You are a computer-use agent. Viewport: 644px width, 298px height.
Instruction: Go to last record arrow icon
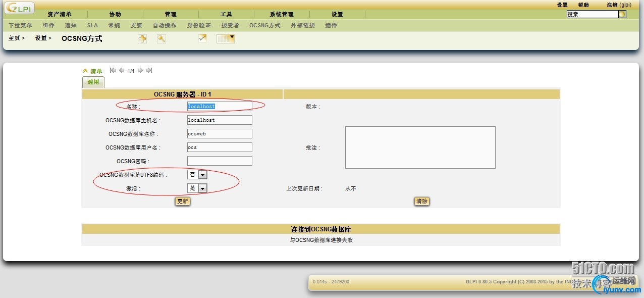click(149, 70)
